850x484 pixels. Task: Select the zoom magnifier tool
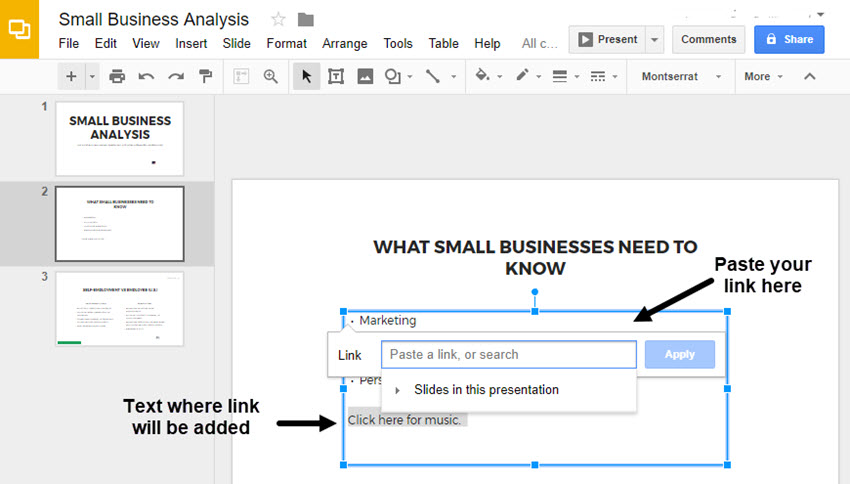[x=271, y=76]
